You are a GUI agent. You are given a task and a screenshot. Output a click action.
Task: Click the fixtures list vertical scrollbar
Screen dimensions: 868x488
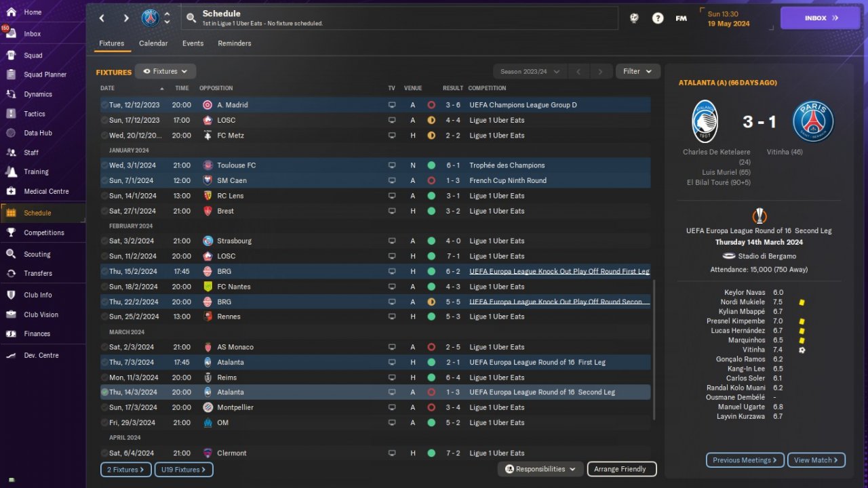[x=654, y=350]
